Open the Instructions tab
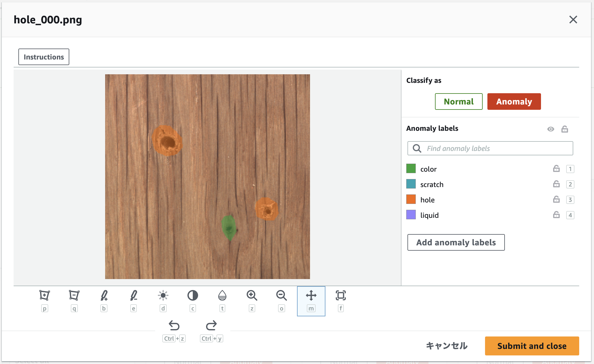Image resolution: width=594 pixels, height=364 pixels. coord(44,57)
